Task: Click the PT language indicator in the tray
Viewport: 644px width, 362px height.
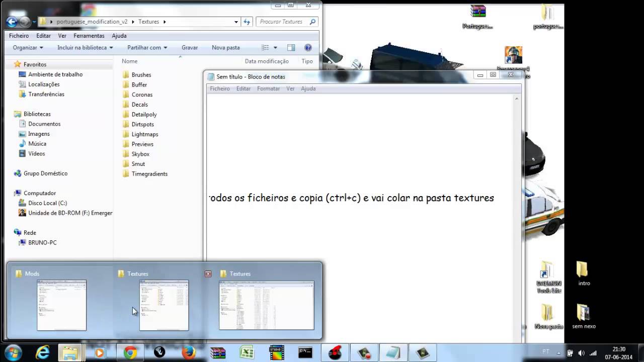Action: tap(546, 353)
